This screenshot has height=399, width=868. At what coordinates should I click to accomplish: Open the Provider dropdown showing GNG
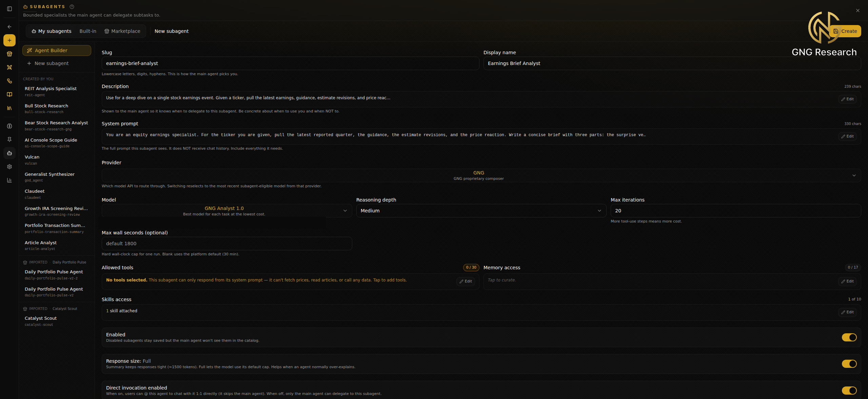(x=481, y=175)
